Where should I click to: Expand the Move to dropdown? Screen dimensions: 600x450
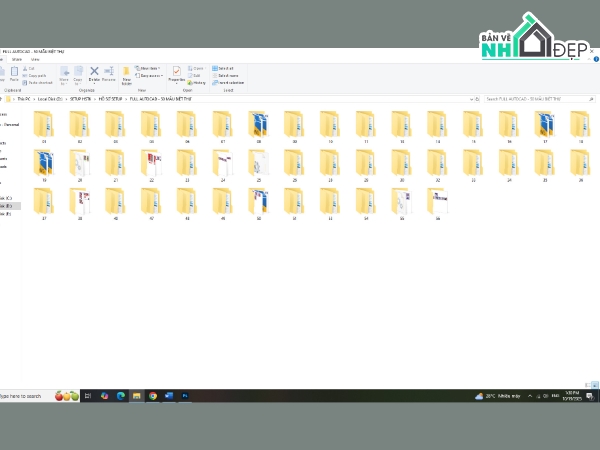[x=65, y=74]
